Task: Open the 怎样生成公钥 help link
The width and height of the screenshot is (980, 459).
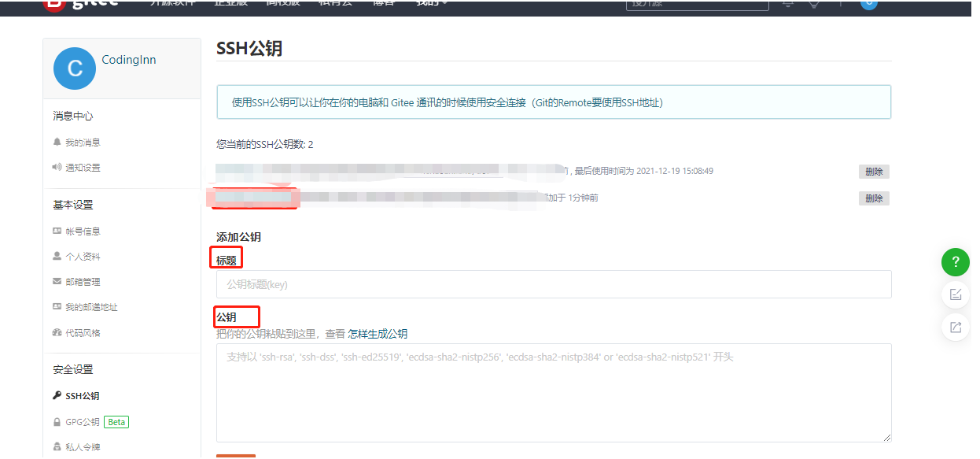Action: 378,334
